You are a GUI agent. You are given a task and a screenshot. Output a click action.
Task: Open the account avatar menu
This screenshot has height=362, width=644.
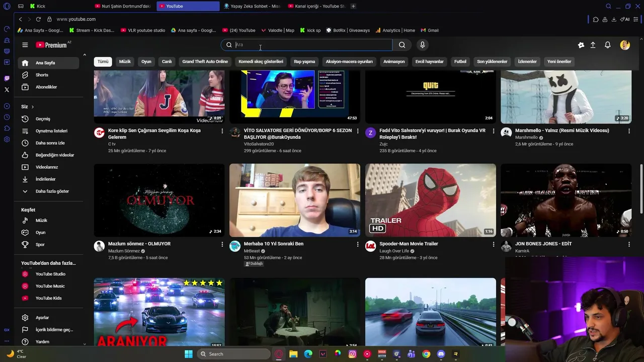[x=625, y=45]
